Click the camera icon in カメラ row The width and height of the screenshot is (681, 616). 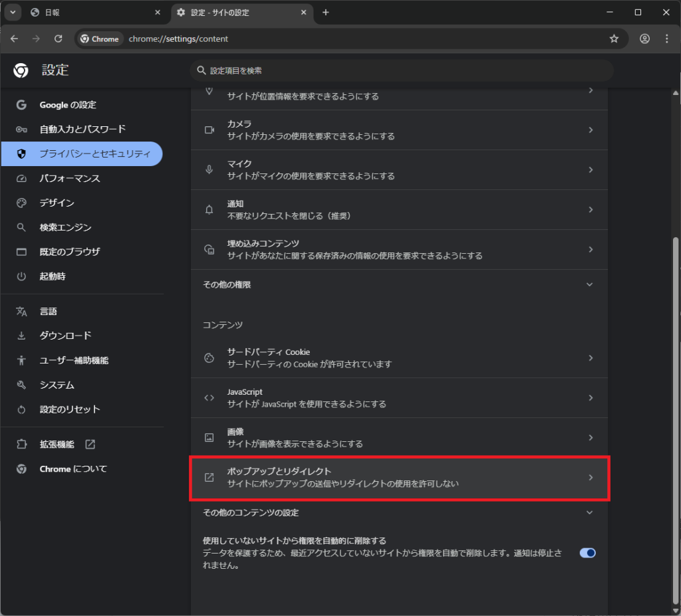209,130
